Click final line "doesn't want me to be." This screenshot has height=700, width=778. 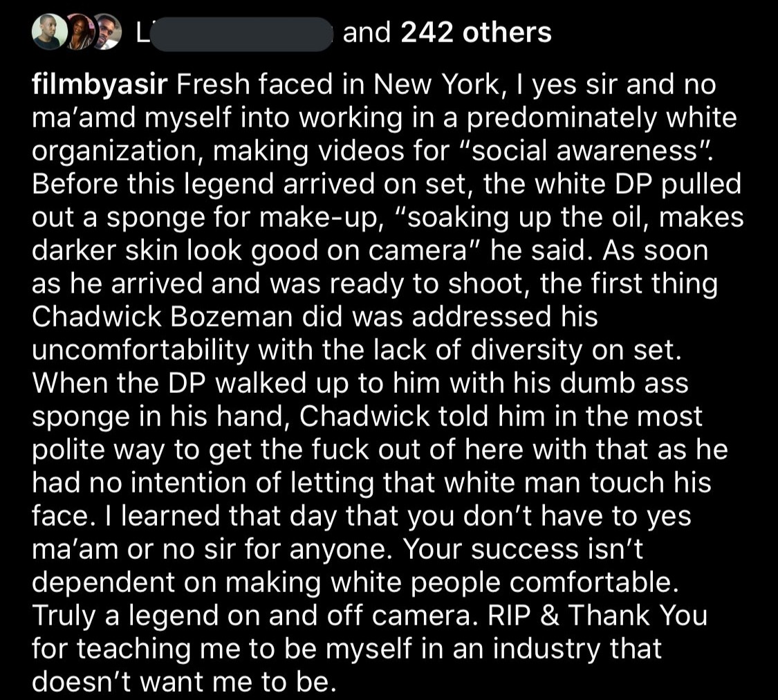tap(184, 681)
